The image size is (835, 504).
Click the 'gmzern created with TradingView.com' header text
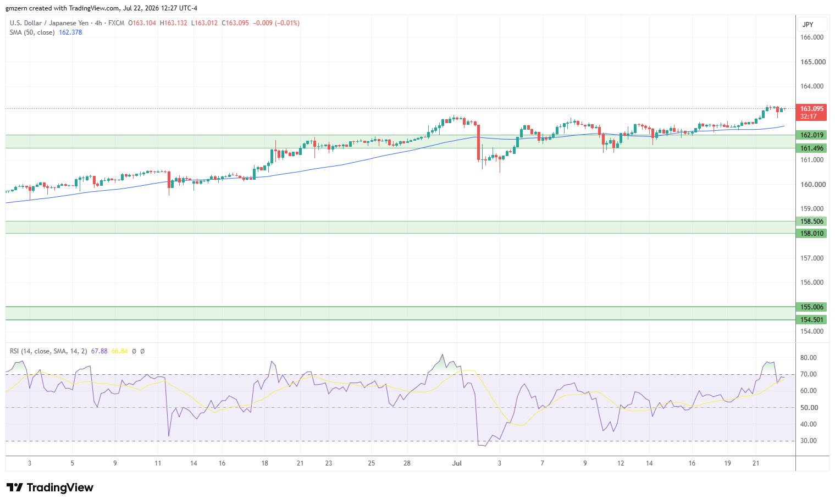coord(63,8)
